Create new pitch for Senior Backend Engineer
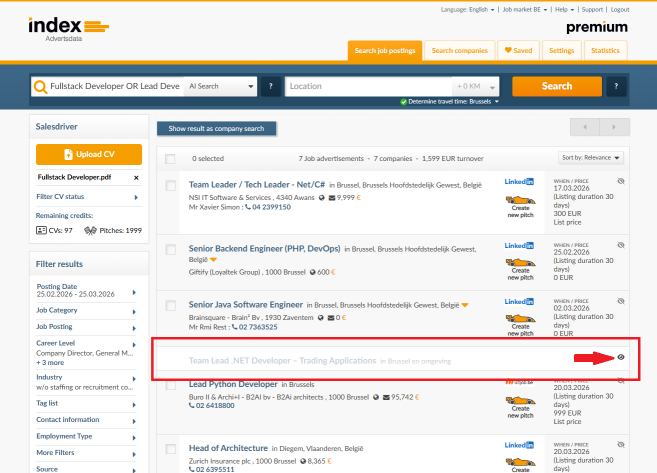 click(x=520, y=270)
